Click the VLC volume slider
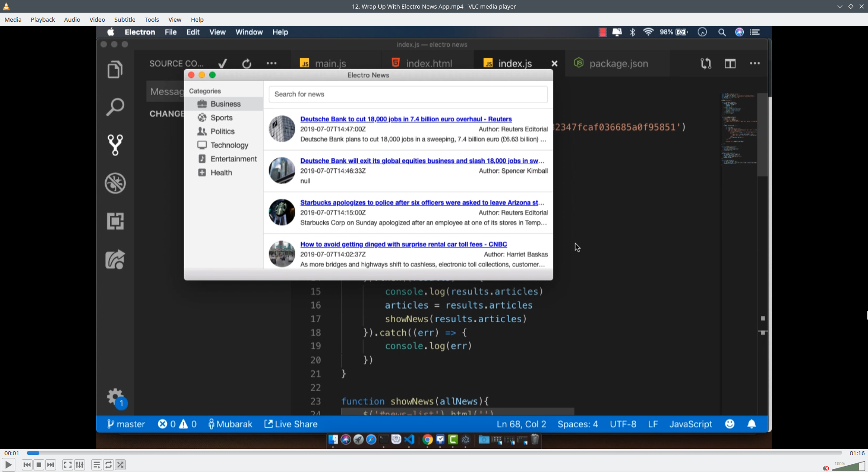This screenshot has height=472, width=868. point(848,467)
